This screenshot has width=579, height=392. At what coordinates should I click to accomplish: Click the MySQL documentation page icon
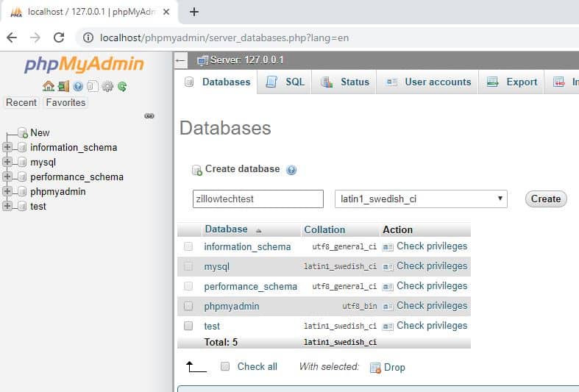92,86
